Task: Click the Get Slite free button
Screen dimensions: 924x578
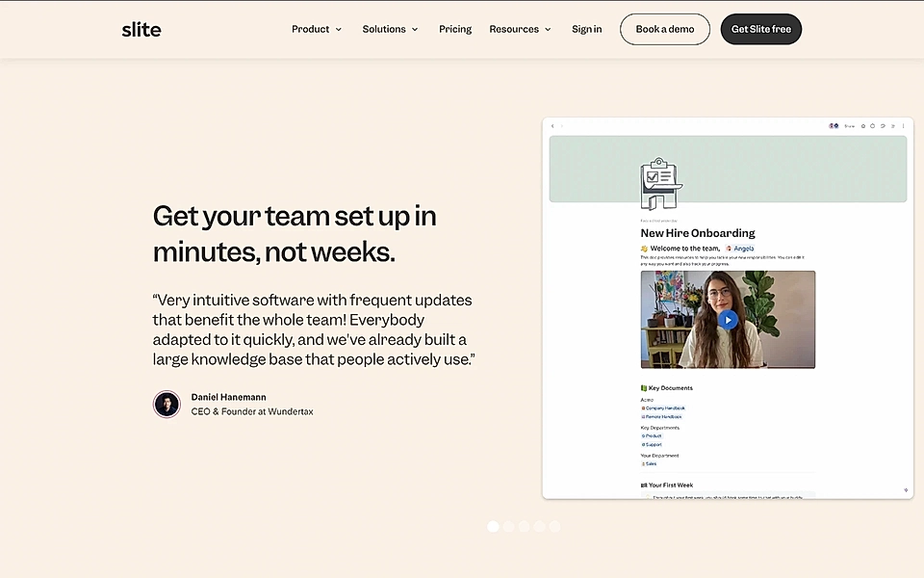Action: pos(760,29)
